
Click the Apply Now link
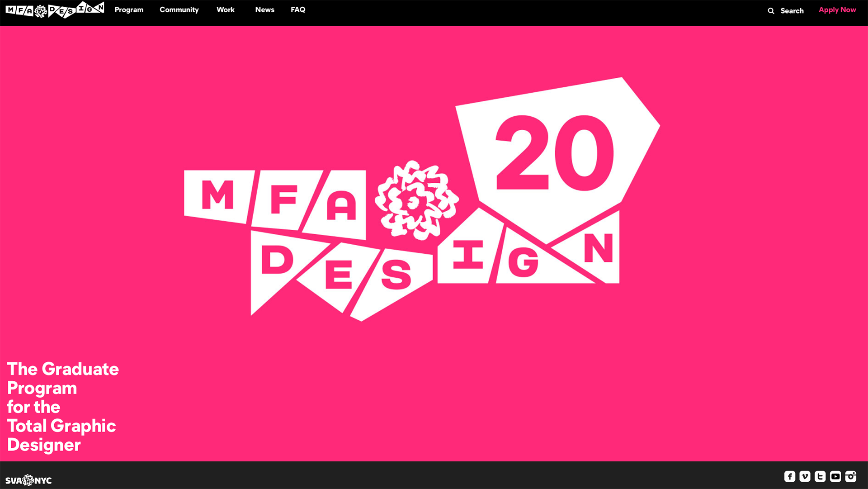(x=837, y=10)
